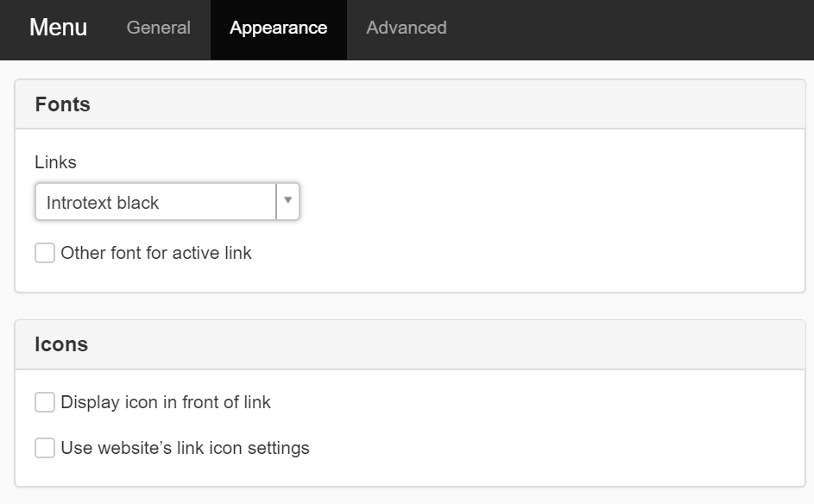This screenshot has height=504, width=814.
Task: Click the 'Display icon in front of link' label text
Action: (x=166, y=402)
